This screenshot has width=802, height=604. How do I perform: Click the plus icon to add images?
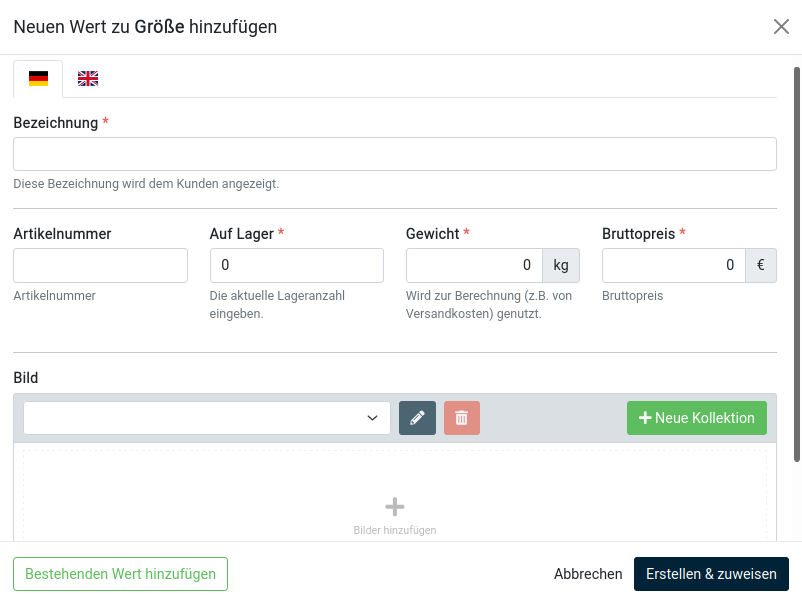[x=395, y=506]
